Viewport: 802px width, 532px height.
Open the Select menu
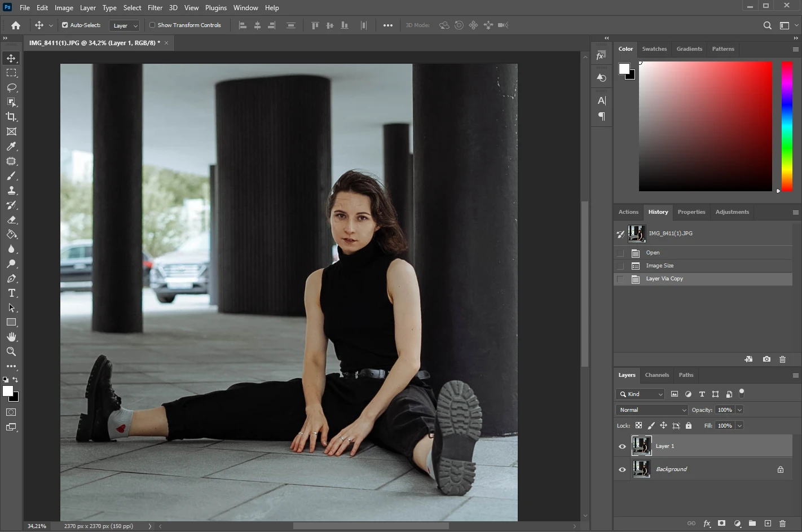[x=132, y=8]
